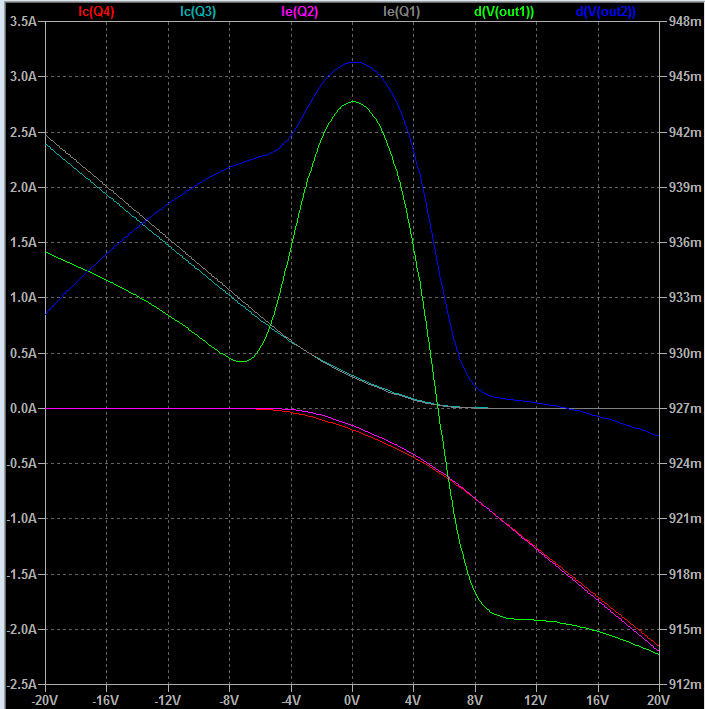This screenshot has height=709, width=705.
Task: Click the 2.0A left axis label
Action: [24, 187]
